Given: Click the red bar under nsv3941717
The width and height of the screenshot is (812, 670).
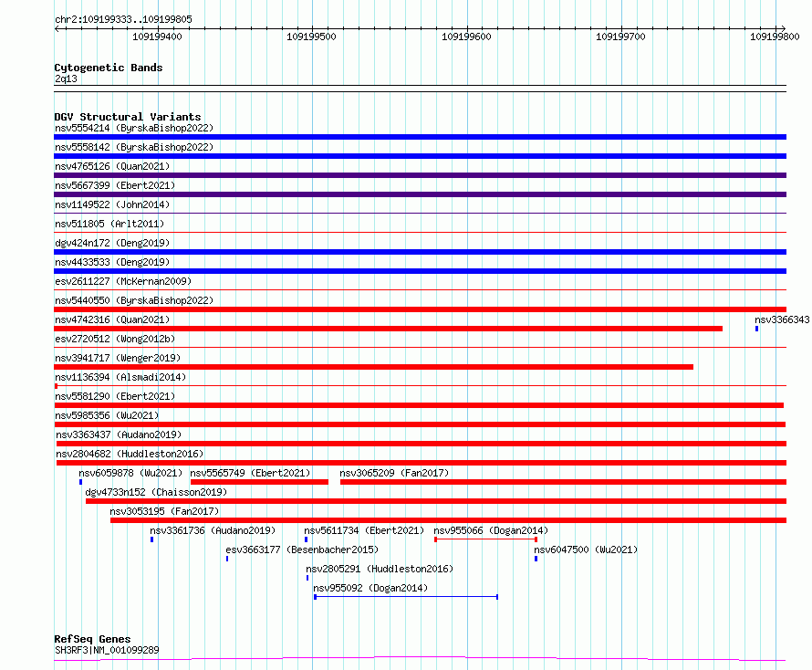Looking at the screenshot, I should click(373, 367).
